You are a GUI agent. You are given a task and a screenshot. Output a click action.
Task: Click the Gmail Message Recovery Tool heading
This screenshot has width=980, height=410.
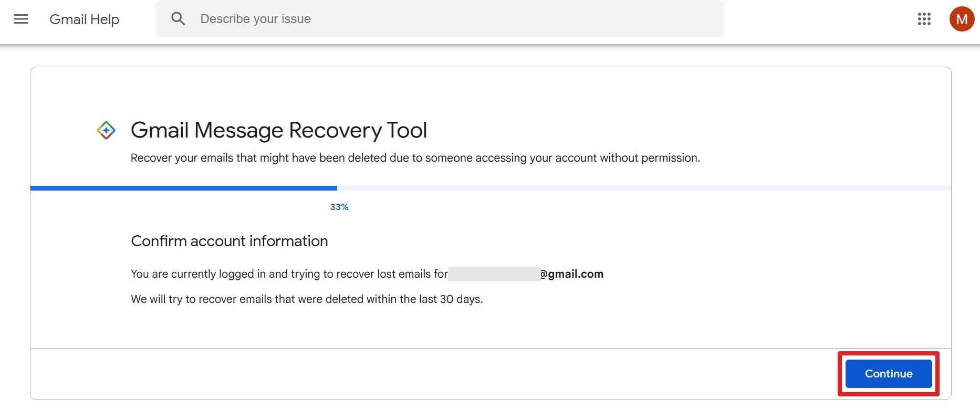(x=279, y=130)
